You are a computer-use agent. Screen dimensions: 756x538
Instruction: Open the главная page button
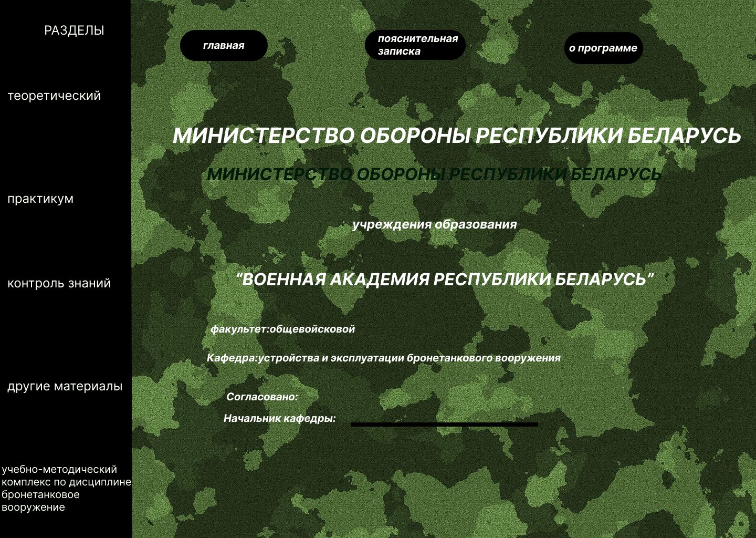pos(224,46)
